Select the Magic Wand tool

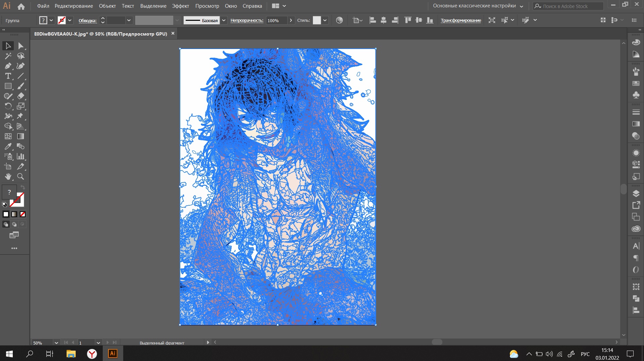coord(8,56)
